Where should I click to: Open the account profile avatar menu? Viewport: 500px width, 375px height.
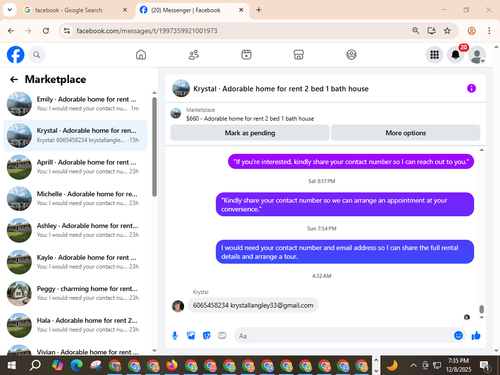[477, 55]
